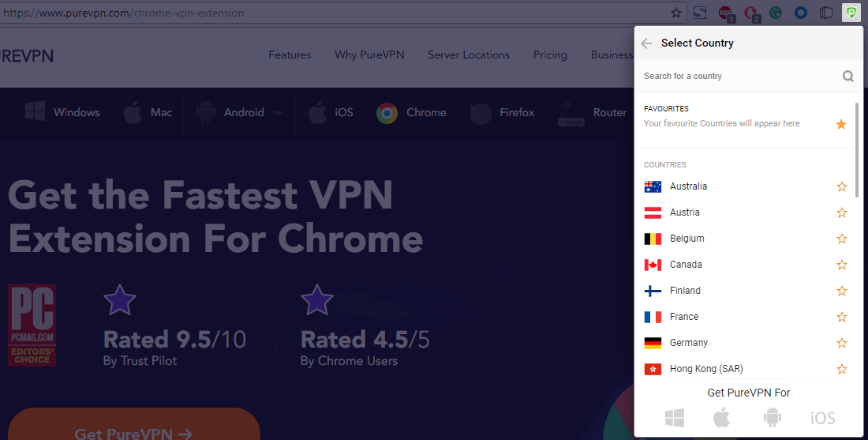The image size is (868, 440).
Task: Expand the Android dropdown arrow
Action: (x=279, y=113)
